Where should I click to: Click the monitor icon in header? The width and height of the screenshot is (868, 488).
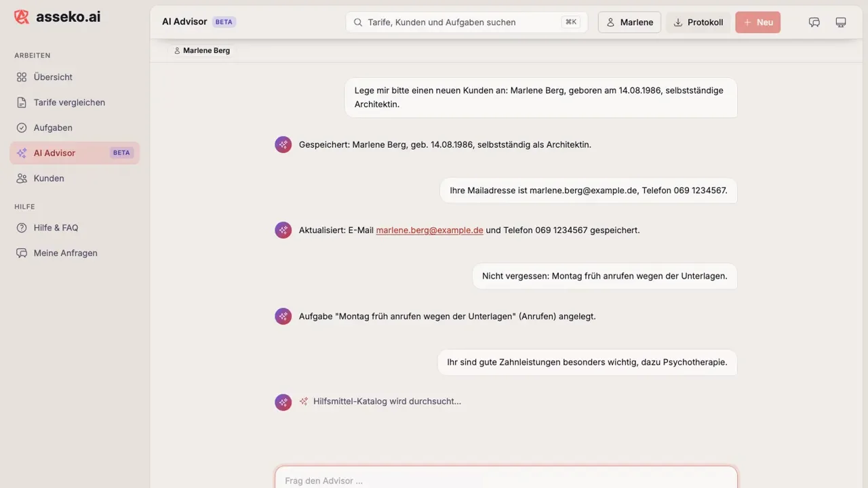coord(841,22)
